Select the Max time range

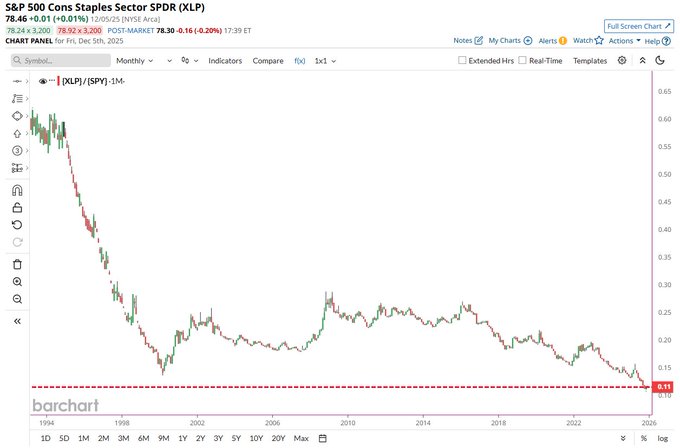coord(301,438)
